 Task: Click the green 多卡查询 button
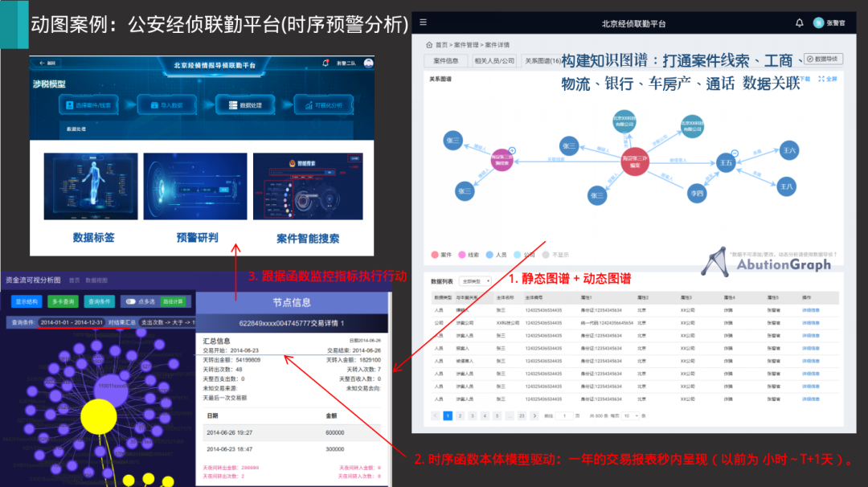point(62,301)
